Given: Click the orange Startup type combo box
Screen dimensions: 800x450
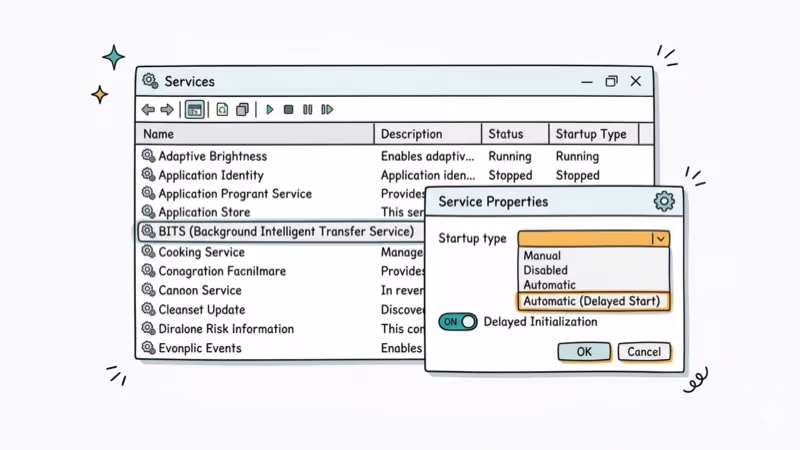Looking at the screenshot, I should [x=593, y=239].
